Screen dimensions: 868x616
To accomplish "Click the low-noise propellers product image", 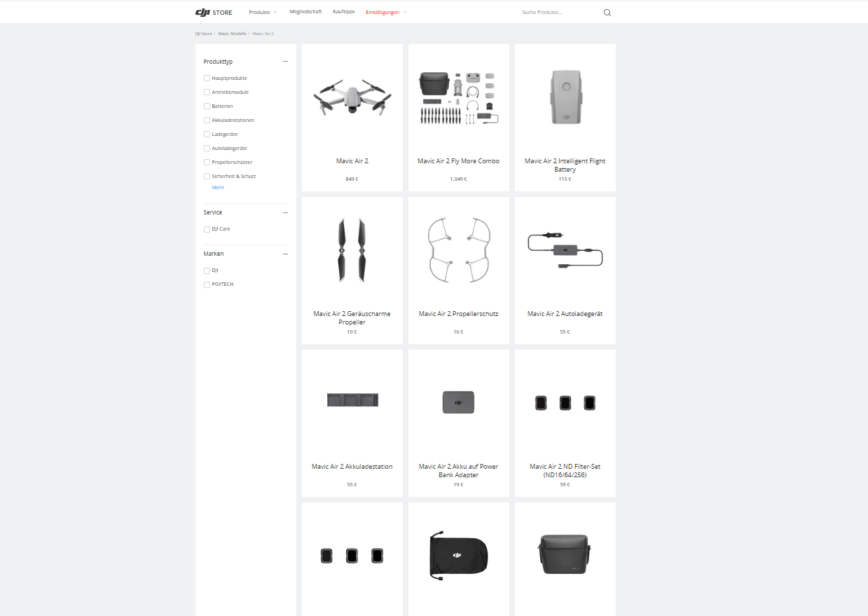I will tap(352, 251).
